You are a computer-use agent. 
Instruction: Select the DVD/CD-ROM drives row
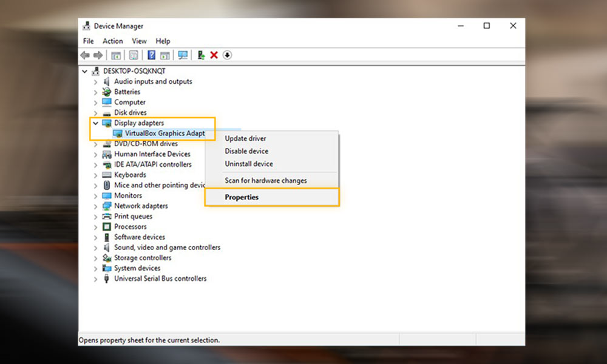[x=146, y=144]
